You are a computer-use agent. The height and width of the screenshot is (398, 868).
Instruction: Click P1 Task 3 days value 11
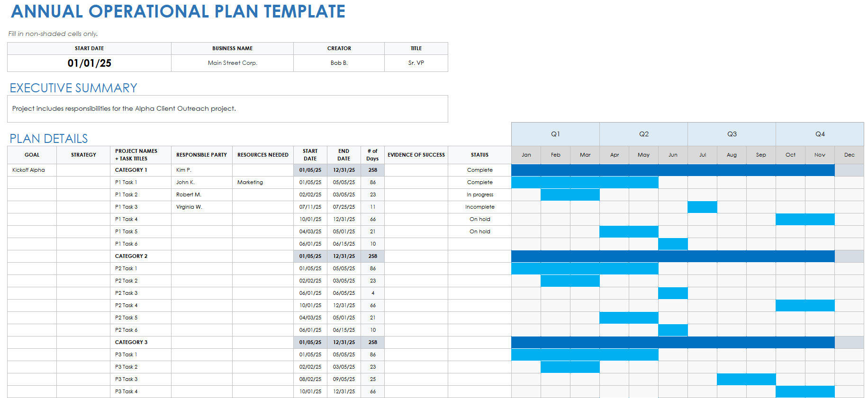(x=373, y=207)
